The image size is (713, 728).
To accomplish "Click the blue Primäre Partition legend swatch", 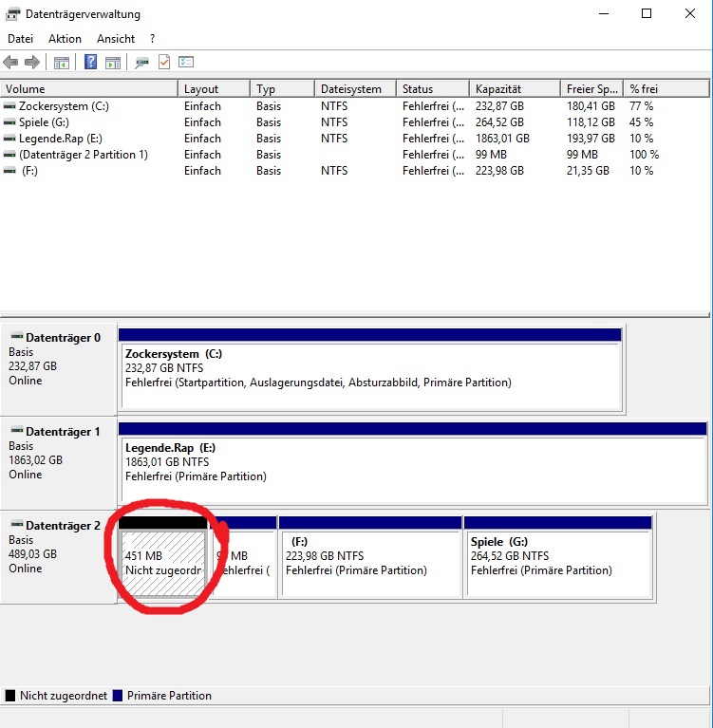I will [117, 696].
